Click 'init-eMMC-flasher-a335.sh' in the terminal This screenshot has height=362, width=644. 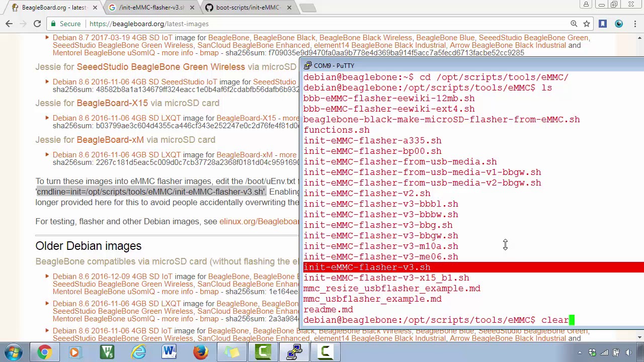coord(372,141)
